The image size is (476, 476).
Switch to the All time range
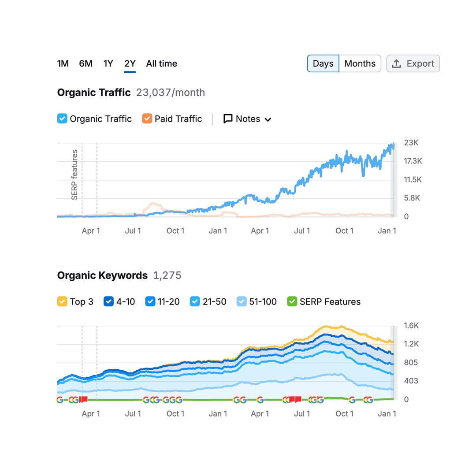pos(162,63)
